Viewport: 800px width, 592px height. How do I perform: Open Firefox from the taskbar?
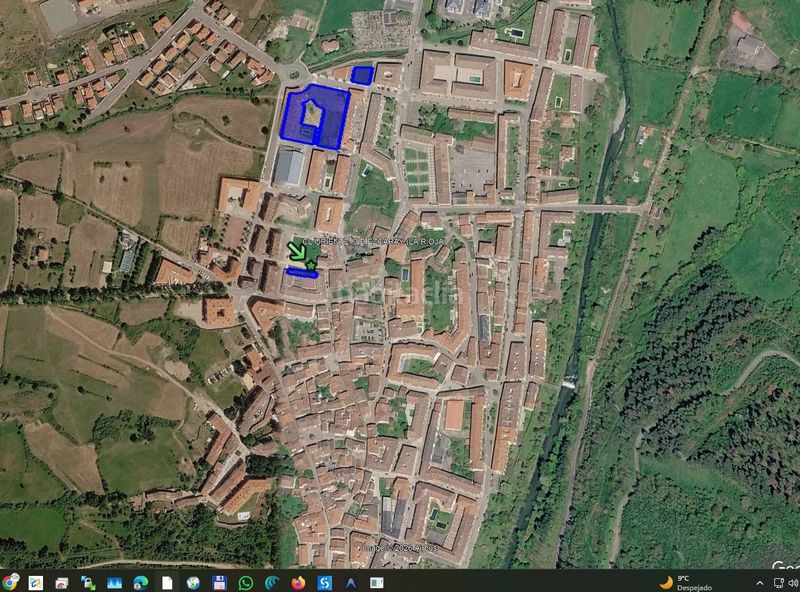[298, 582]
